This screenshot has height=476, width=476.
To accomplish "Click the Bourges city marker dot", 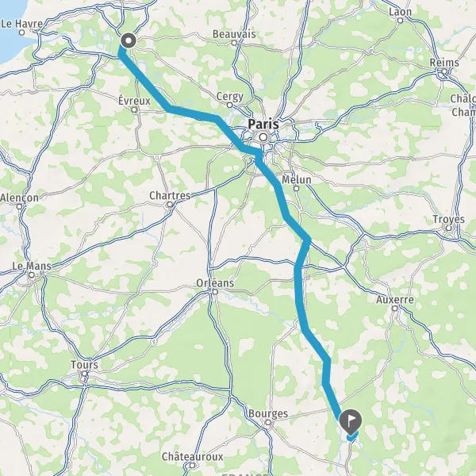I will click(268, 422).
